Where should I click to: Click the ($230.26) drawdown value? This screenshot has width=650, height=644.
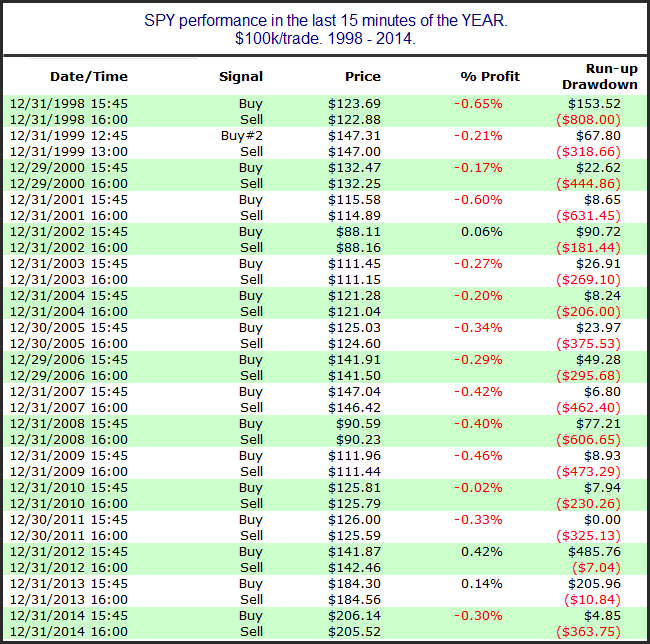click(x=588, y=504)
